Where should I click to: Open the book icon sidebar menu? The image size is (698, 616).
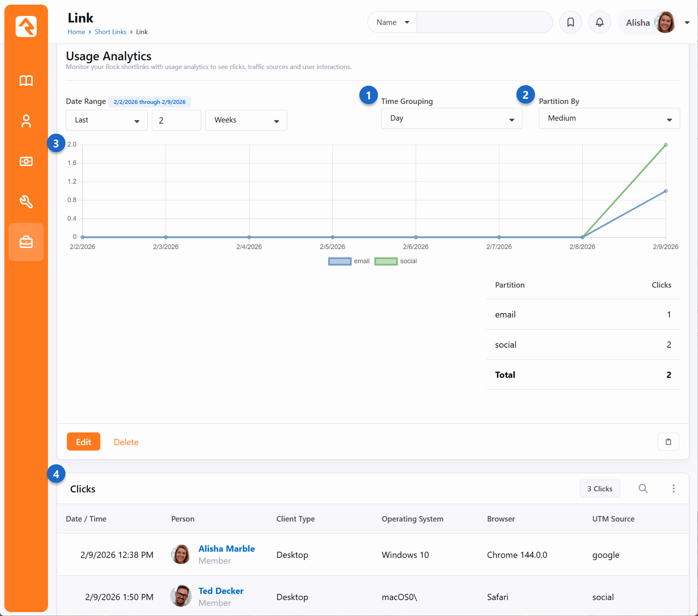tap(26, 81)
